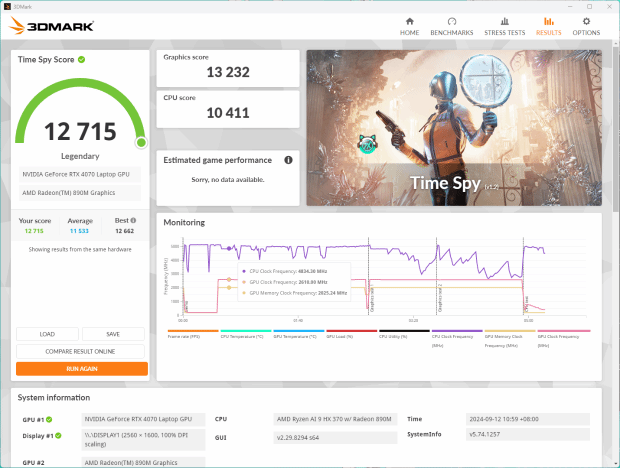Click the Best score value 12 662

point(125,231)
